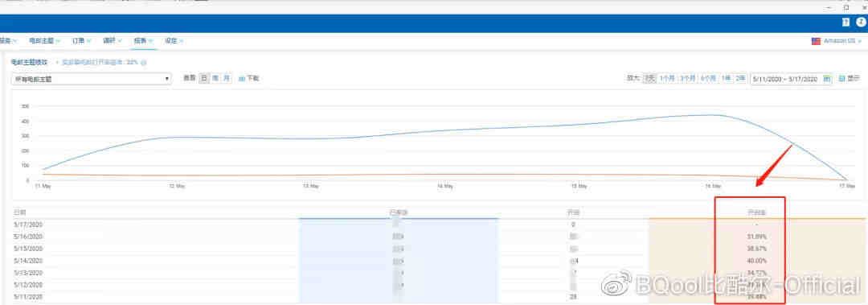
Task: Click the 电邮主题绩效 heading
Action: pos(30,62)
